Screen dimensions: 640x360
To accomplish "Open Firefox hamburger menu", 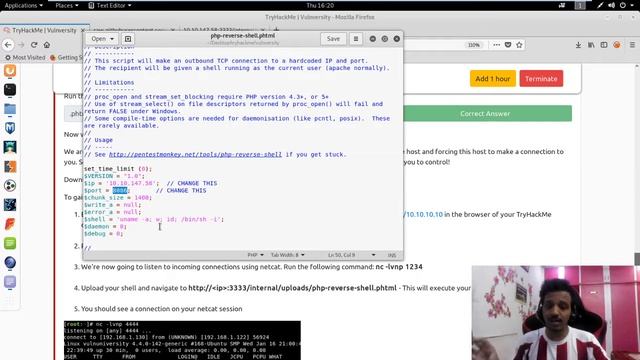I will [632, 45].
